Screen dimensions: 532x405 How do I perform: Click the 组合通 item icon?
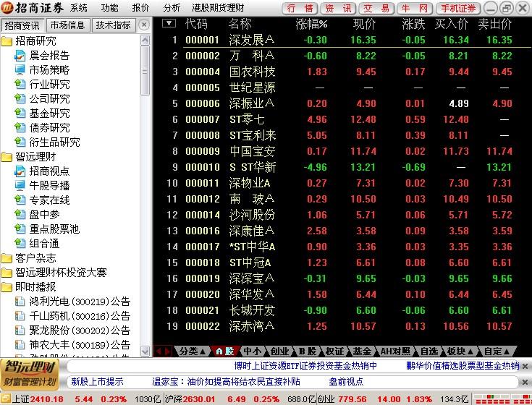[20, 243]
